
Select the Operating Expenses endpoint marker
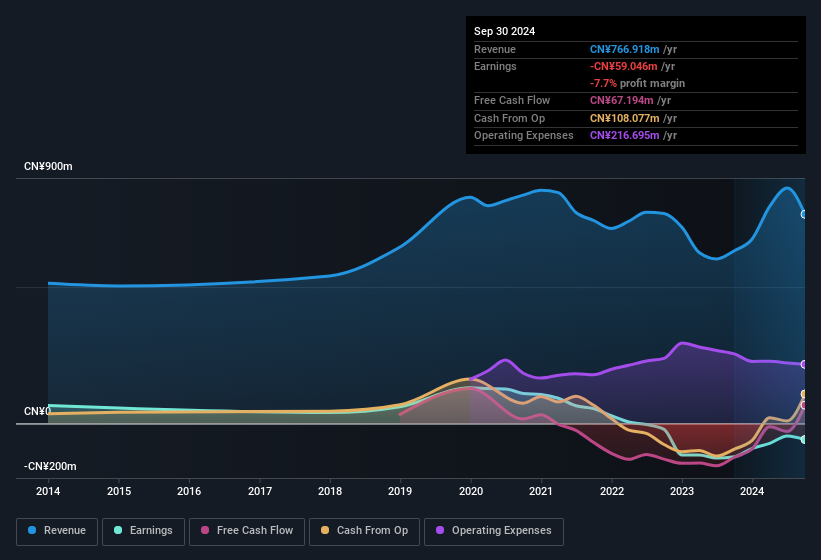804,364
